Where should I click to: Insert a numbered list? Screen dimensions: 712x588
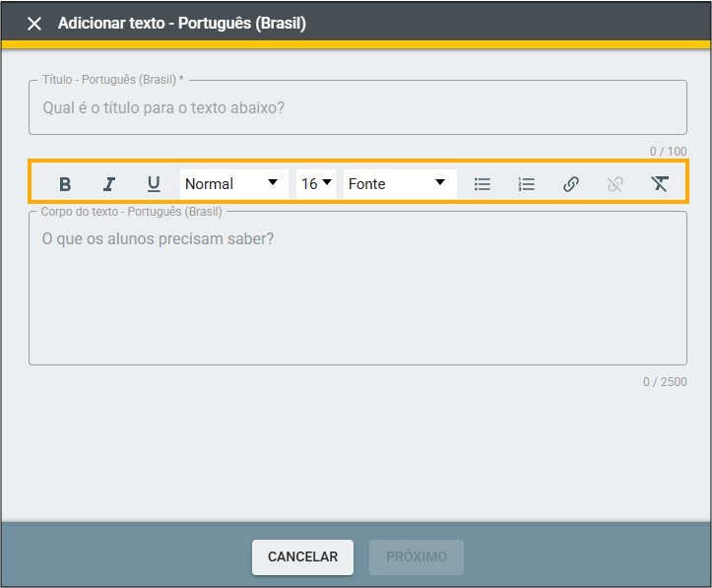[x=527, y=184]
